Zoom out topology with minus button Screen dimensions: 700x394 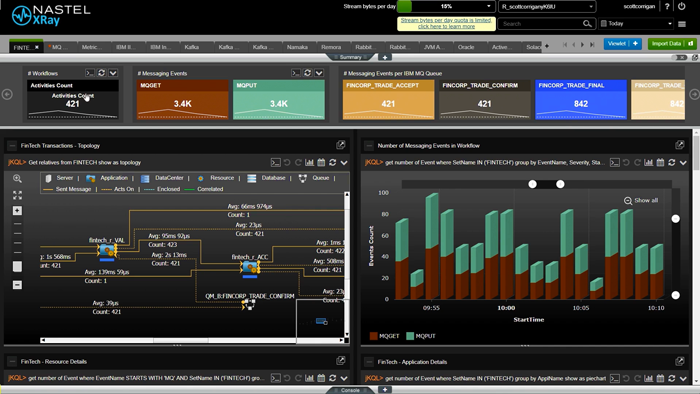[17, 285]
